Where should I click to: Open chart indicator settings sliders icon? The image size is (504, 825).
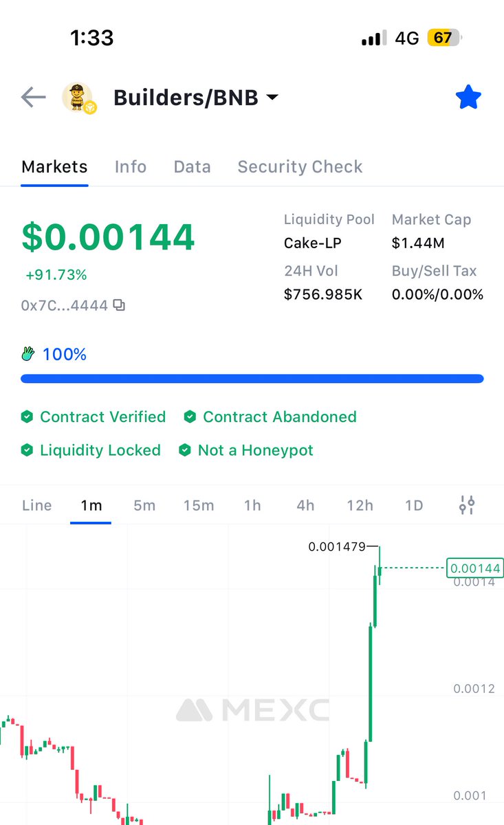tap(467, 505)
